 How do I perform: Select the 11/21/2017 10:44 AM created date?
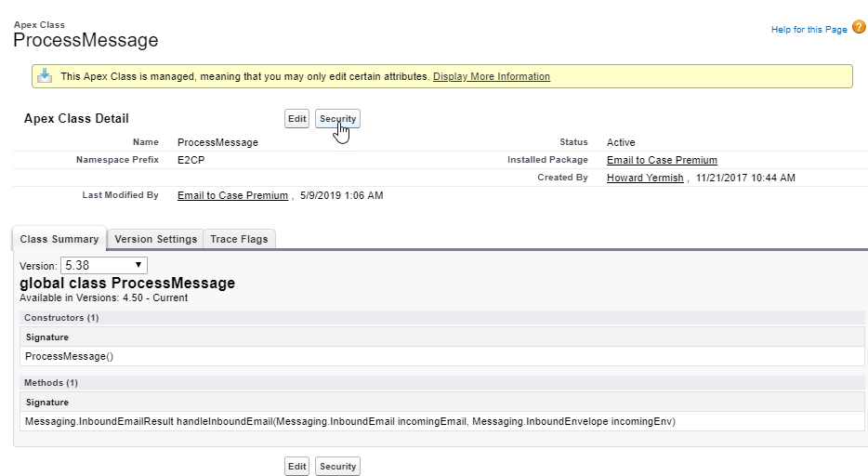[x=745, y=178]
